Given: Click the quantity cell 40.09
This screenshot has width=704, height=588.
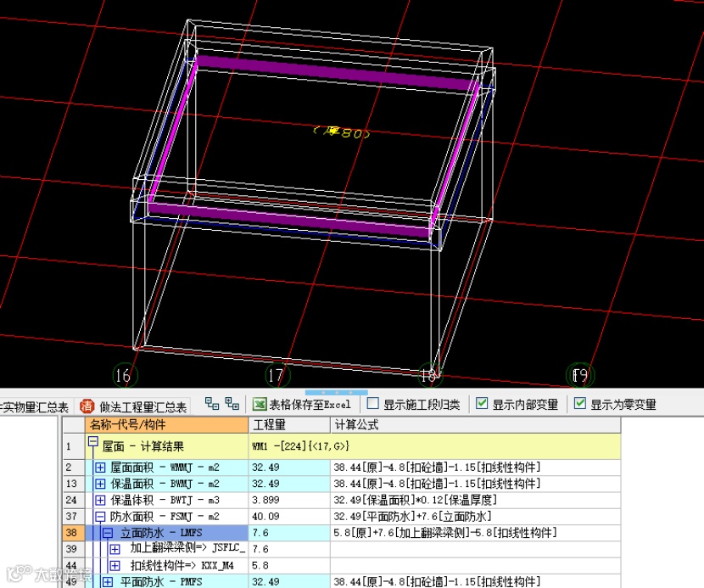Looking at the screenshot, I should [289, 517].
